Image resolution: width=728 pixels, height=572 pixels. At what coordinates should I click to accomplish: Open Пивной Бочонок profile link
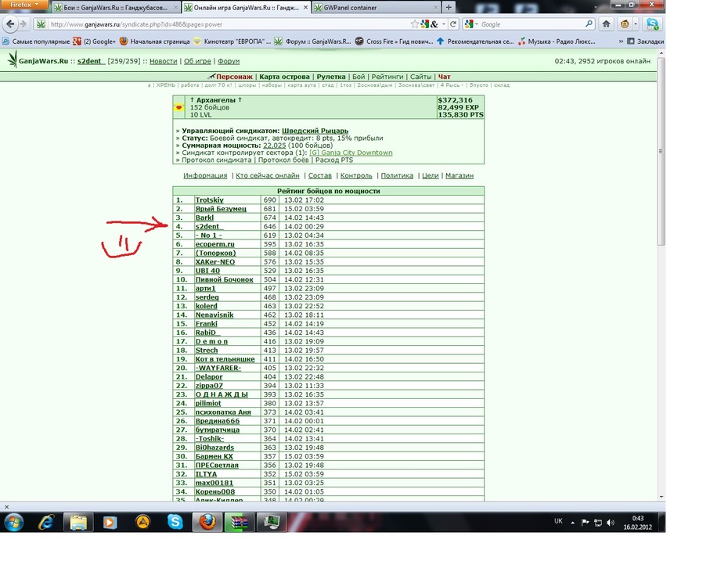point(224,279)
